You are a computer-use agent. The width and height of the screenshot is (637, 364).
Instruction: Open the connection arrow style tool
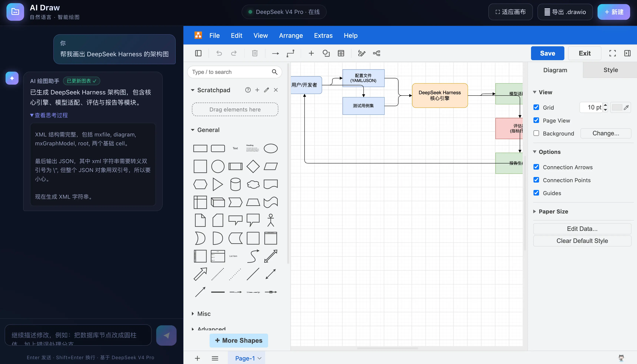click(275, 54)
